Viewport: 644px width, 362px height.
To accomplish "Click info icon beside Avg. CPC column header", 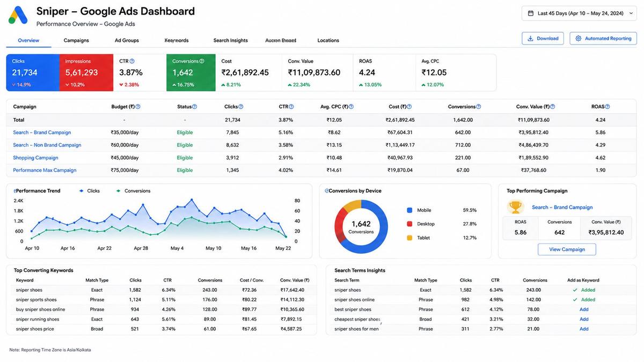I will point(351,107).
